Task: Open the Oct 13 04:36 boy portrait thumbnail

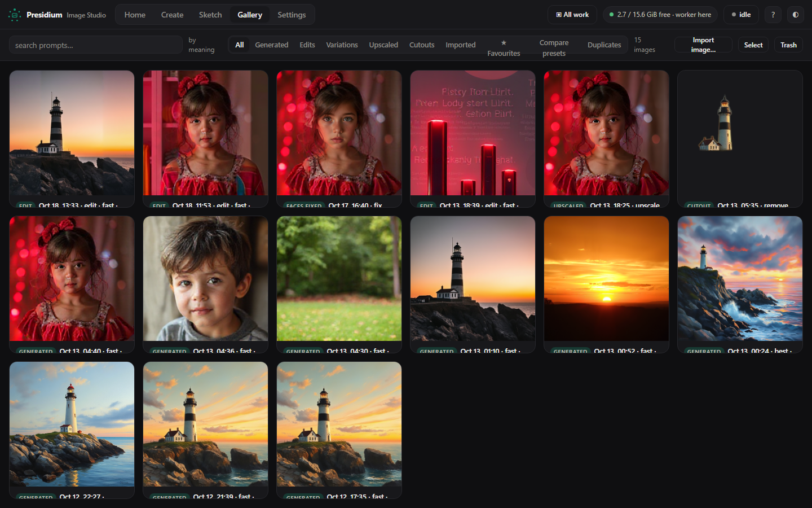Action: (205, 279)
